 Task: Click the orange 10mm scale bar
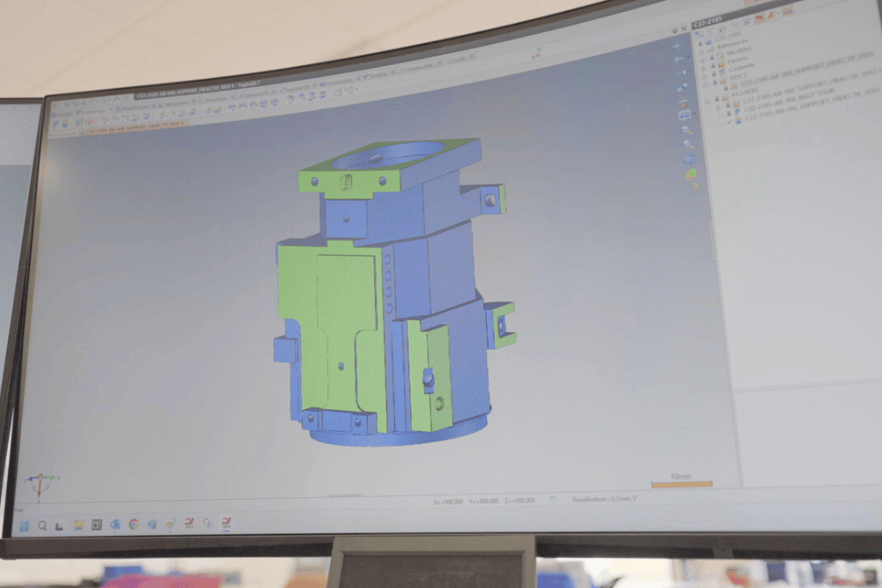pos(681,484)
